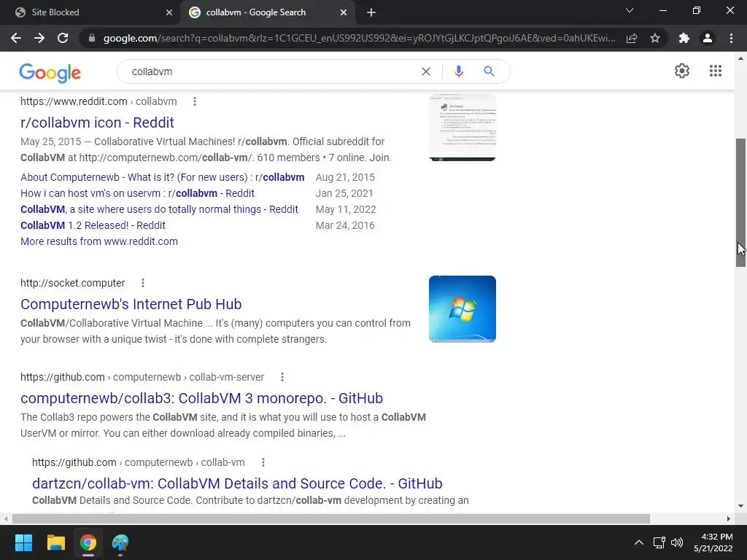747x560 pixels.
Task: Open options for collab-vm-server result
Action: (282, 377)
